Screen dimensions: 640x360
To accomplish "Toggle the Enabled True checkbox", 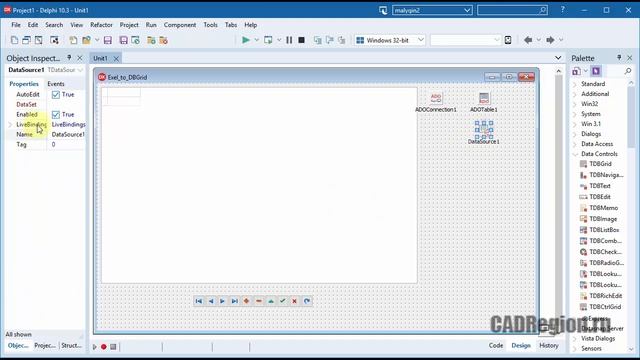I will click(56, 115).
